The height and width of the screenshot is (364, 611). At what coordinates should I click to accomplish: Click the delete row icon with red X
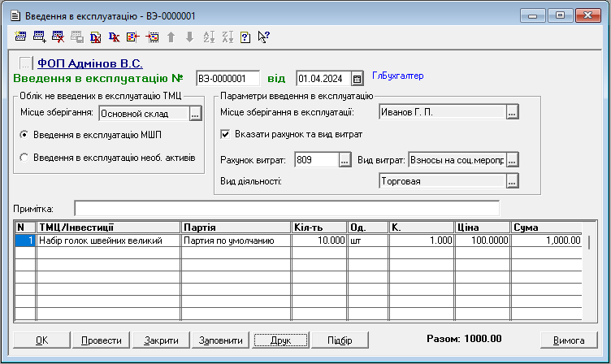coord(58,37)
